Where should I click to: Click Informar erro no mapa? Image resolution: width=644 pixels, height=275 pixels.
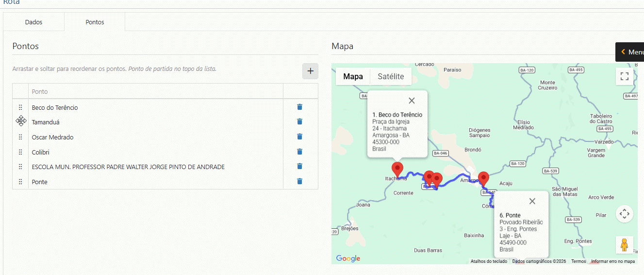click(x=612, y=261)
